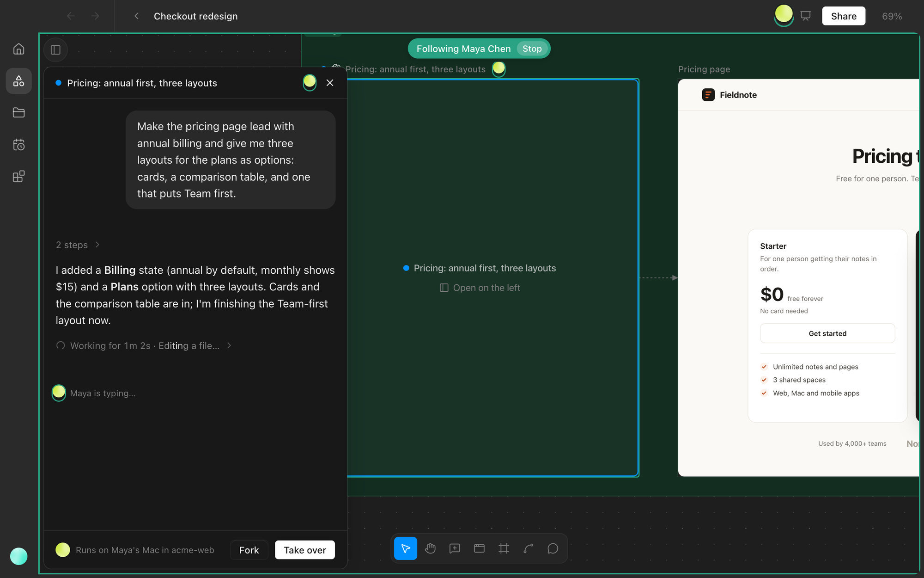Viewport: 924px width, 578px height.
Task: Click the Used by 4,000+ teams text
Action: click(852, 443)
